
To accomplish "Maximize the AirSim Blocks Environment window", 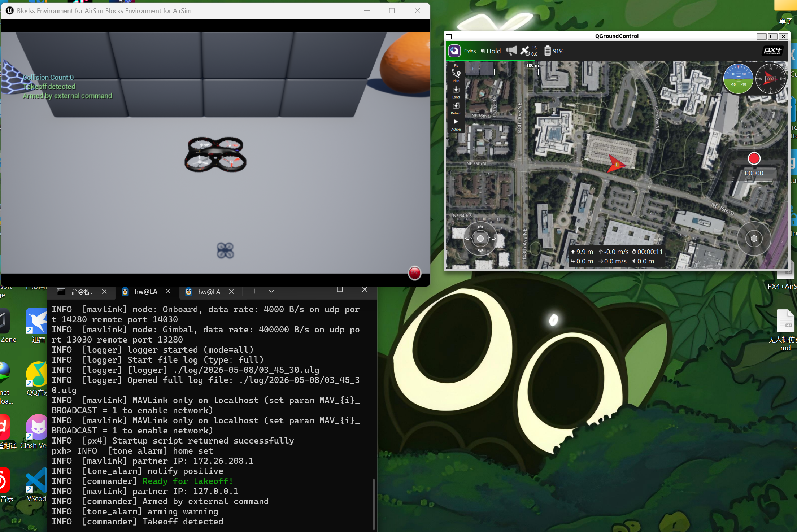I will tap(392, 11).
